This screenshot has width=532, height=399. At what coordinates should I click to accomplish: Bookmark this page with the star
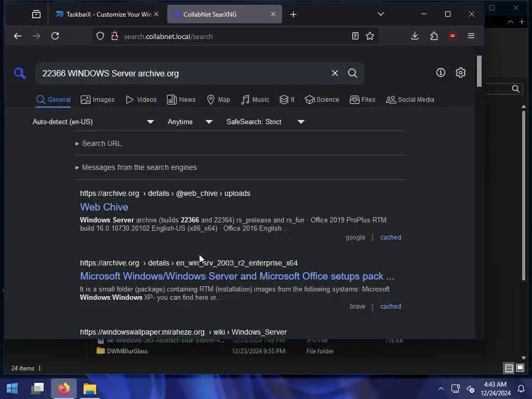pyautogui.click(x=370, y=36)
